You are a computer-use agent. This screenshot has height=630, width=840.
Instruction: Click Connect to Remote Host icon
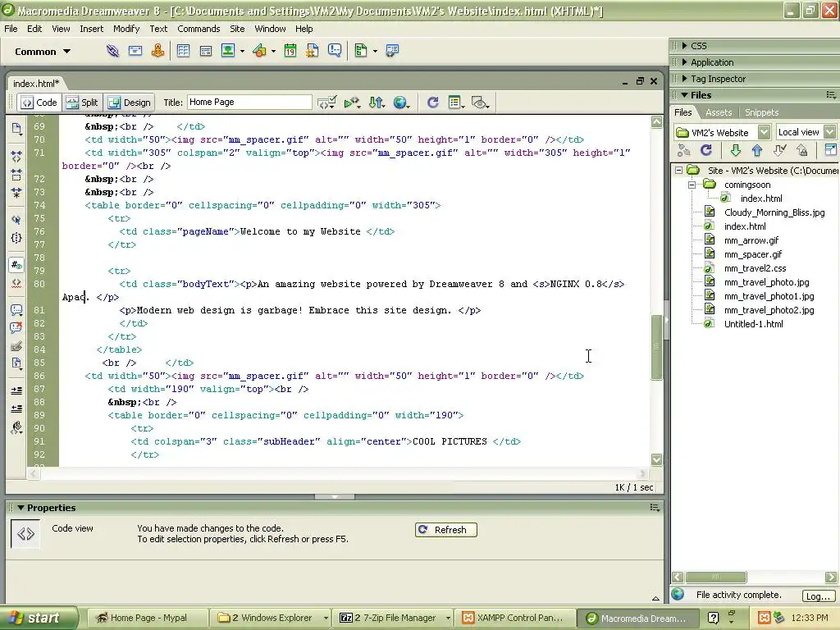pyautogui.click(x=683, y=151)
